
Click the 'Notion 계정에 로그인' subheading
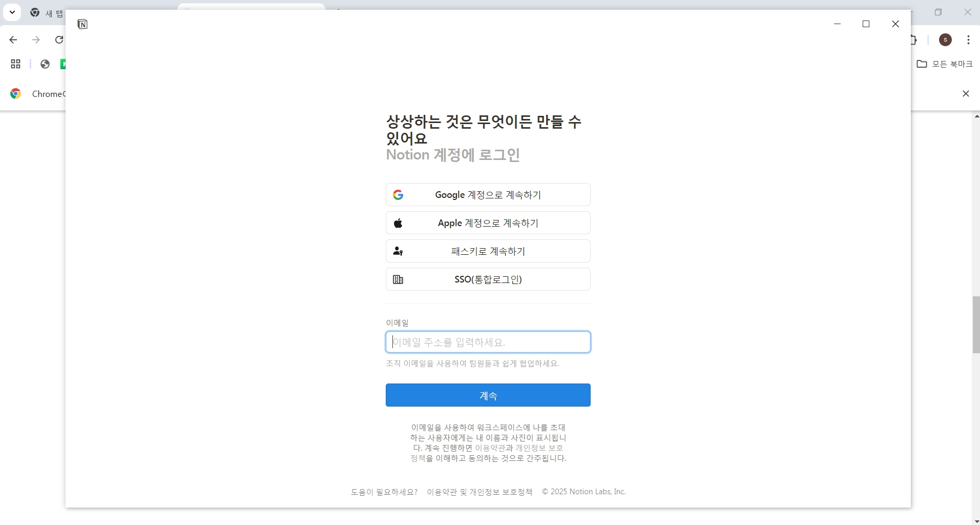(x=453, y=155)
